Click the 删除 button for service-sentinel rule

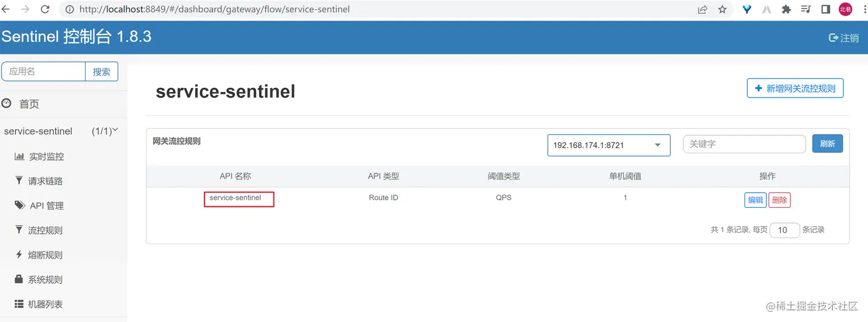tap(780, 200)
